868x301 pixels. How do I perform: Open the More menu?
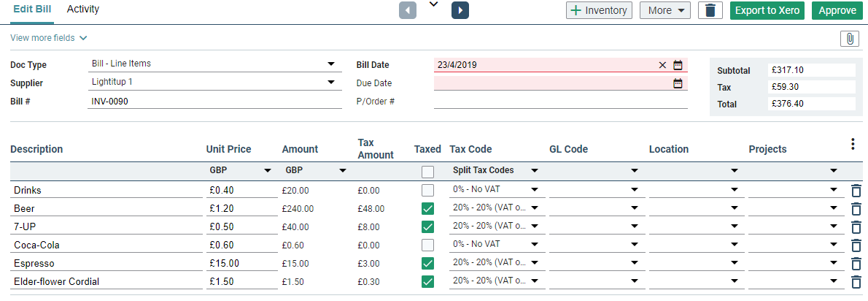click(x=664, y=10)
